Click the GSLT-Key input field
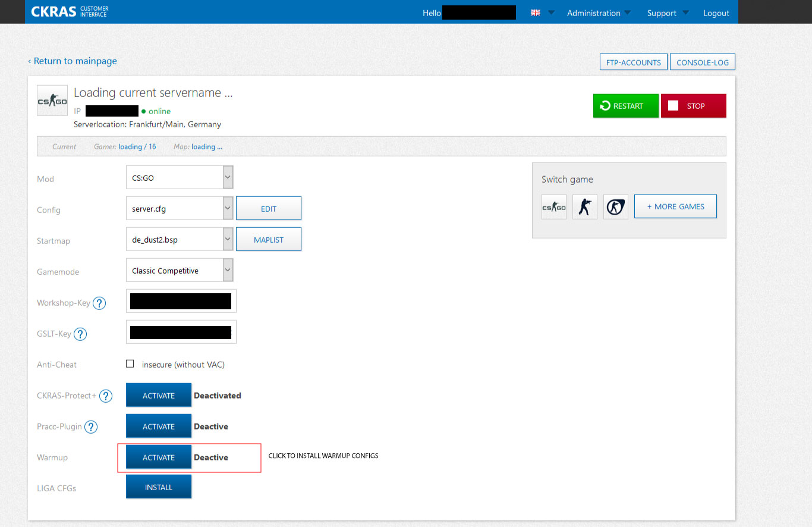812x527 pixels. click(181, 332)
